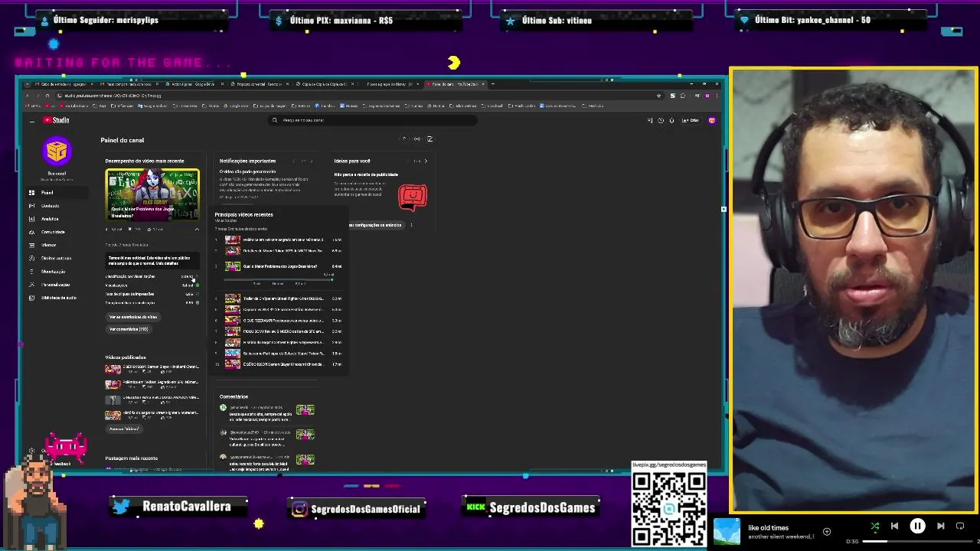This screenshot has width=980, height=551.
Task: Click the Painel do canal heading
Action: 122,140
